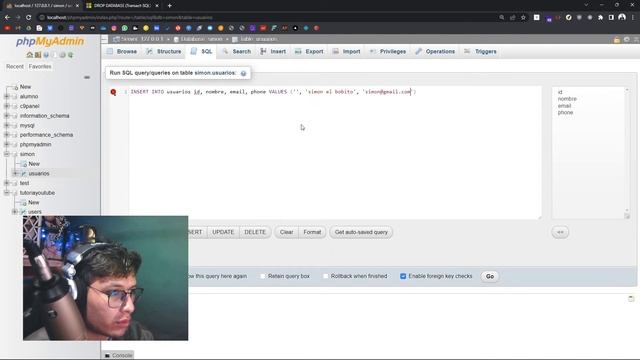Expand the mysql database node
Image resolution: width=640 pixels, height=360 pixels.
[7, 125]
